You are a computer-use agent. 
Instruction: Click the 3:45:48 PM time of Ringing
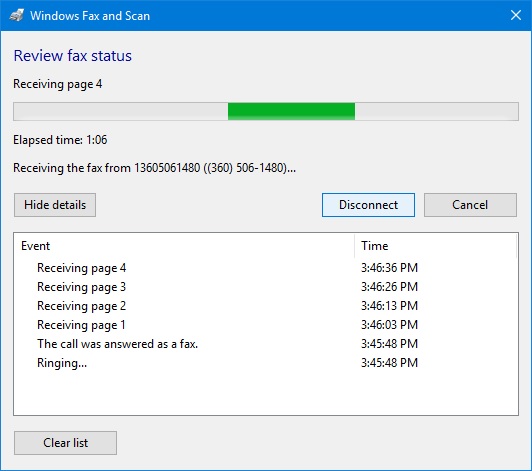pos(389,363)
